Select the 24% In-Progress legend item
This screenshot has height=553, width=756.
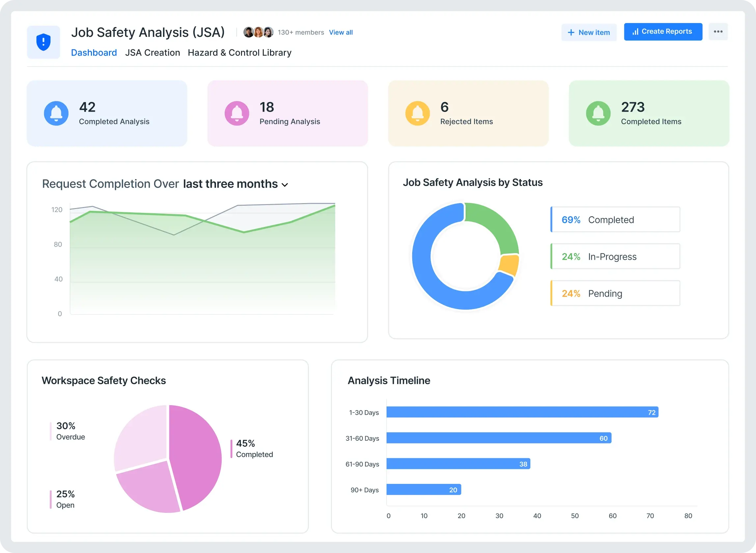pyautogui.click(x=615, y=256)
